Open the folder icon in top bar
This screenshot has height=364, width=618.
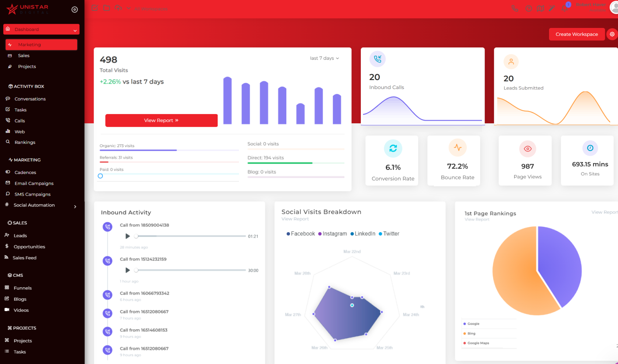(x=107, y=8)
